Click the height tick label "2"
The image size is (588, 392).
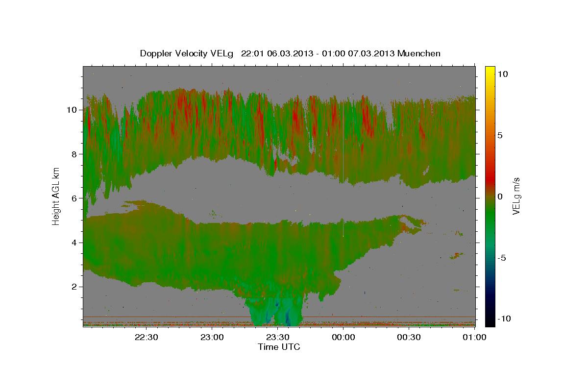click(75, 287)
